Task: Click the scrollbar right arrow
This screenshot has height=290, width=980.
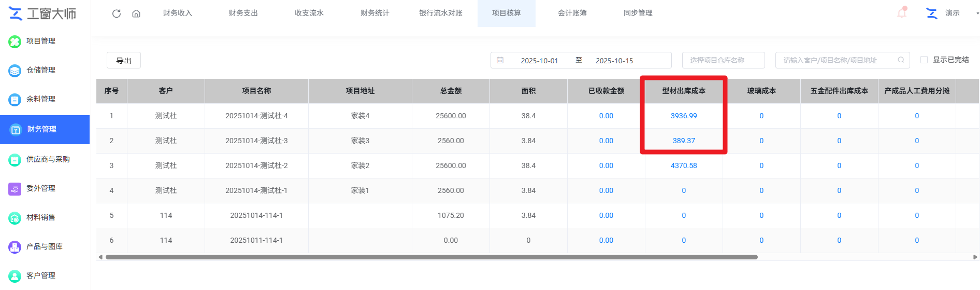Action: point(975,257)
